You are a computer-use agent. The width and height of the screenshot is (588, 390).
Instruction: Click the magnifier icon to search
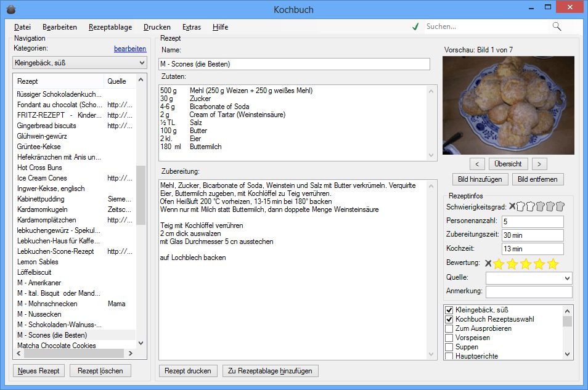556,26
